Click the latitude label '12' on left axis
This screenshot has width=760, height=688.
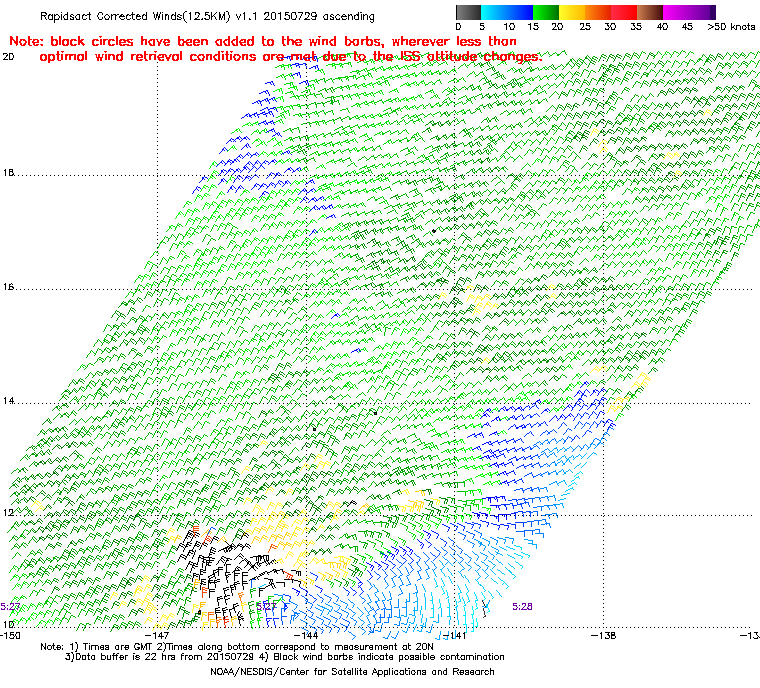pyautogui.click(x=8, y=513)
